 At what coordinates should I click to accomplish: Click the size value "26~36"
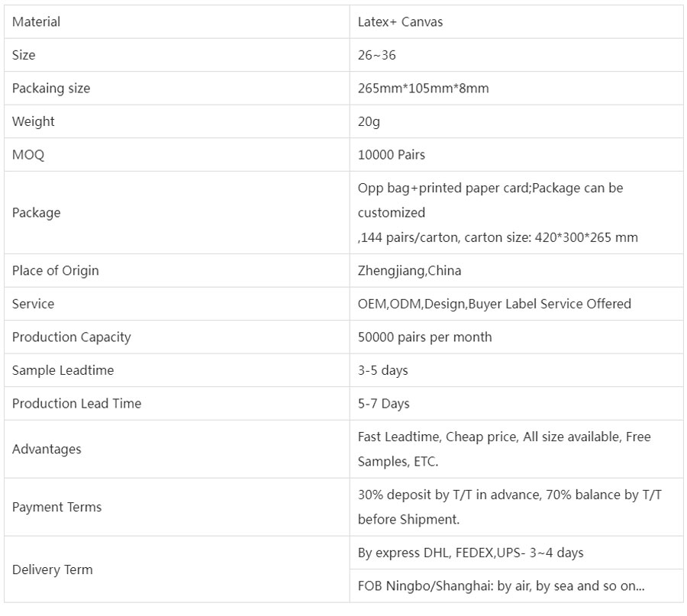click(377, 55)
